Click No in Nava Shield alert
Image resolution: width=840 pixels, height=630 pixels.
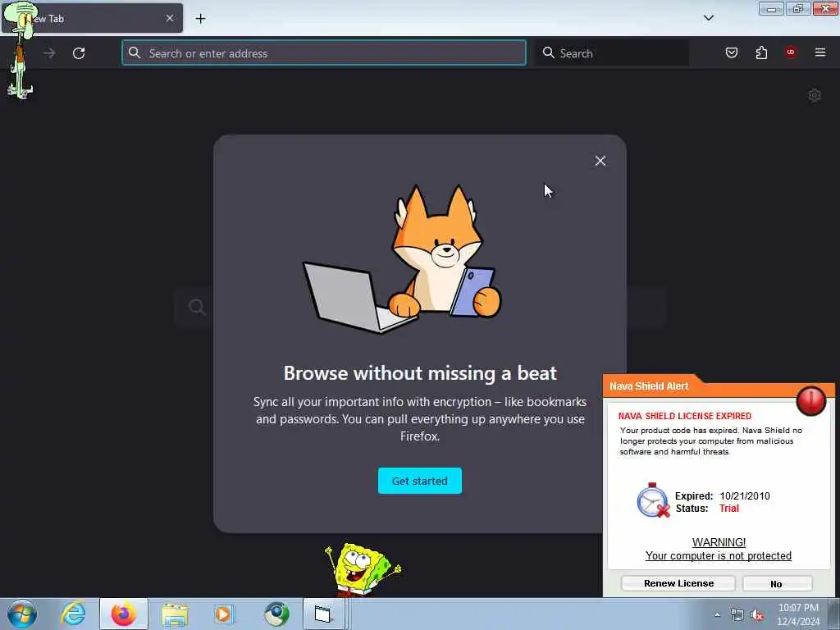pyautogui.click(x=777, y=583)
